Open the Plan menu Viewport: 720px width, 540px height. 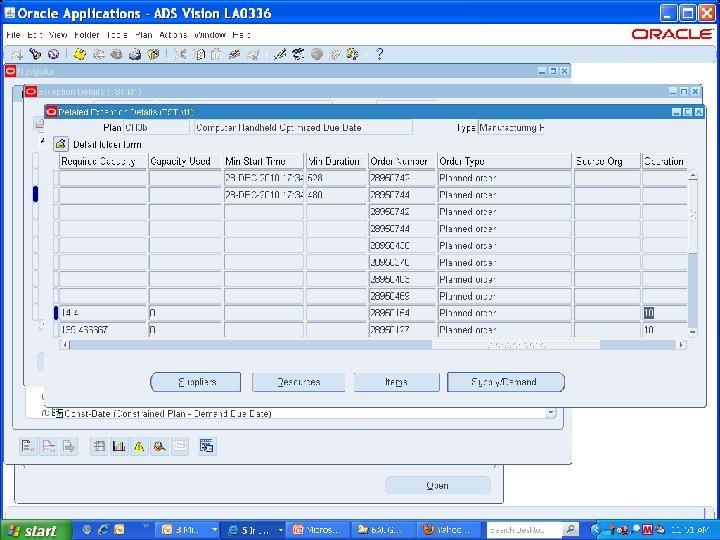(x=143, y=35)
